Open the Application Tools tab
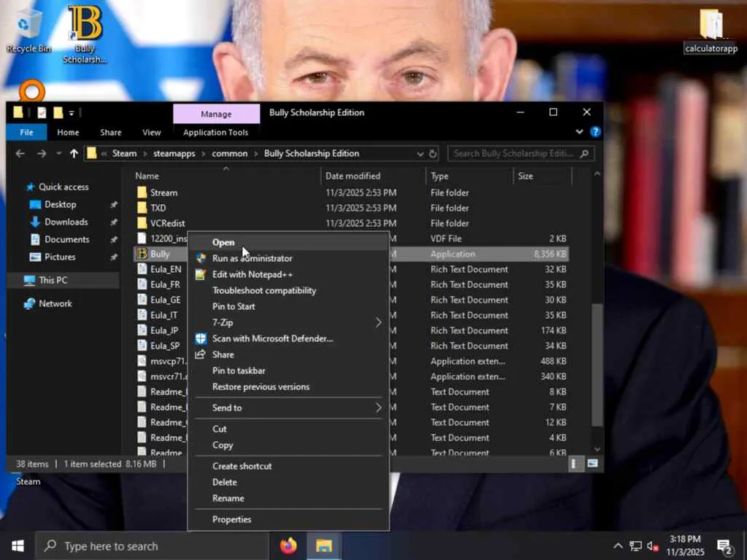747x560 pixels. point(216,133)
